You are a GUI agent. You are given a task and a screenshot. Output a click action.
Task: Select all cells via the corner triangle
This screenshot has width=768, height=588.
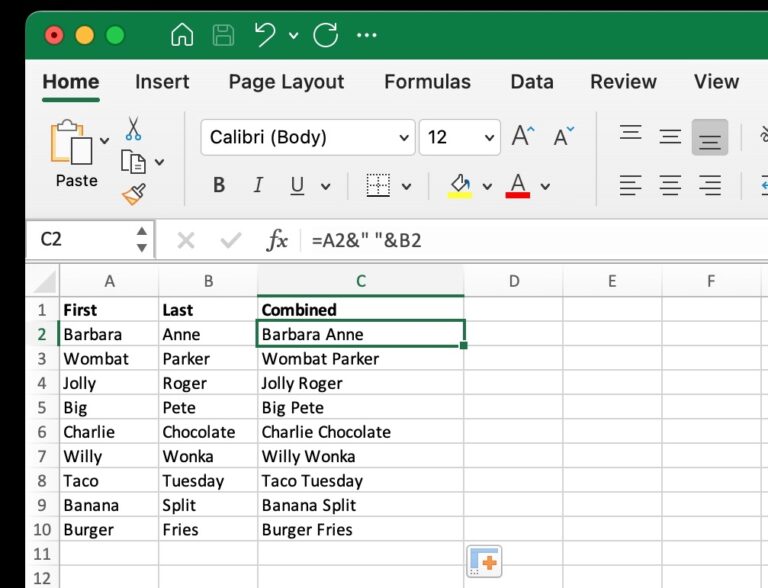[45, 282]
